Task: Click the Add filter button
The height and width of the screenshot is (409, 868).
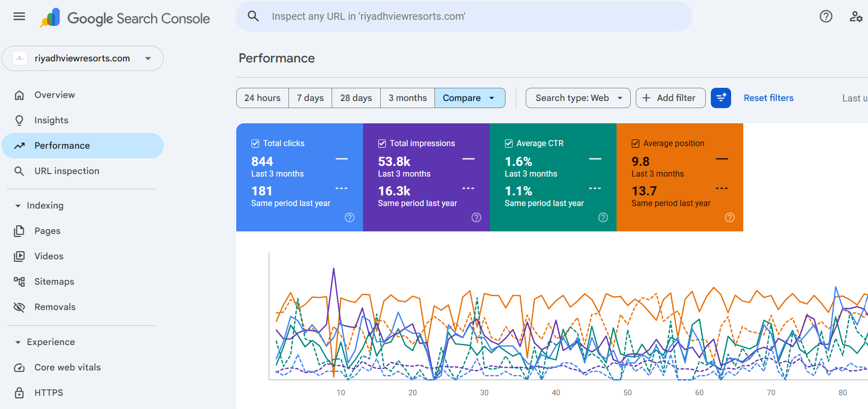Action: pyautogui.click(x=670, y=98)
